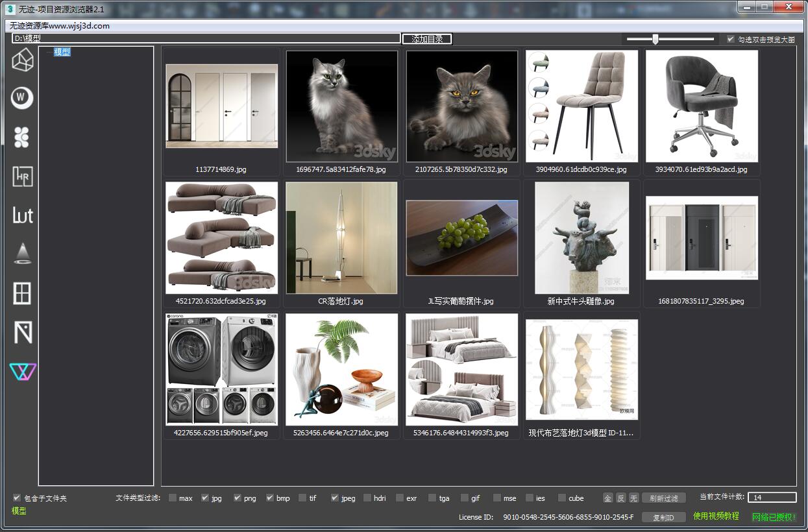Toggle the 包含子文件夹 checkbox

coord(17,498)
